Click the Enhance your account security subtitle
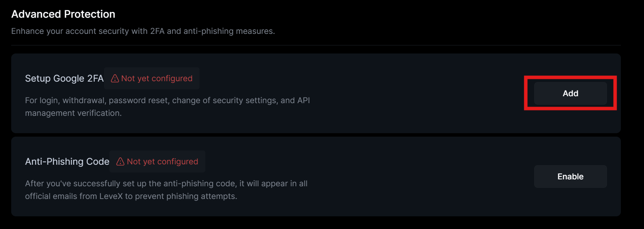 (143, 31)
